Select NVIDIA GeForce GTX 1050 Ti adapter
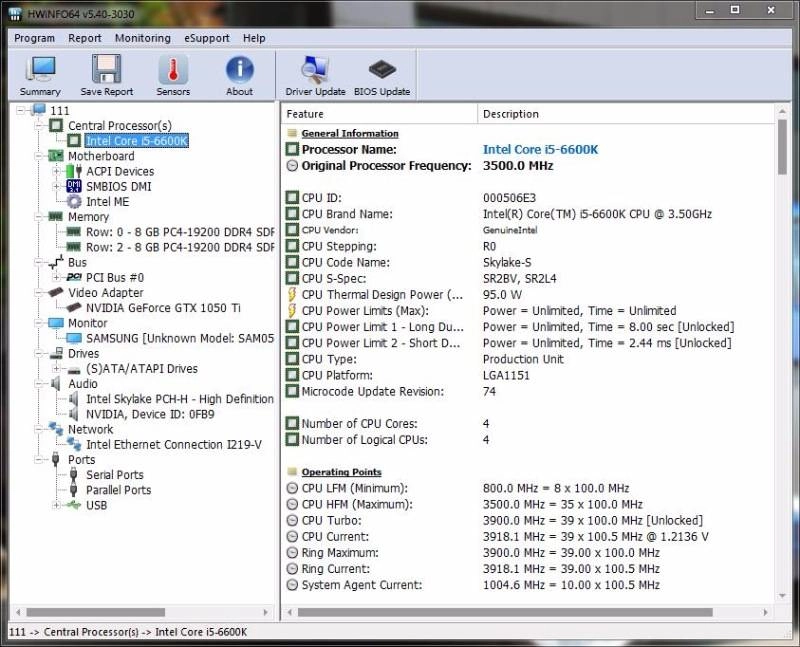Image resolution: width=800 pixels, height=647 pixels. coord(163,308)
